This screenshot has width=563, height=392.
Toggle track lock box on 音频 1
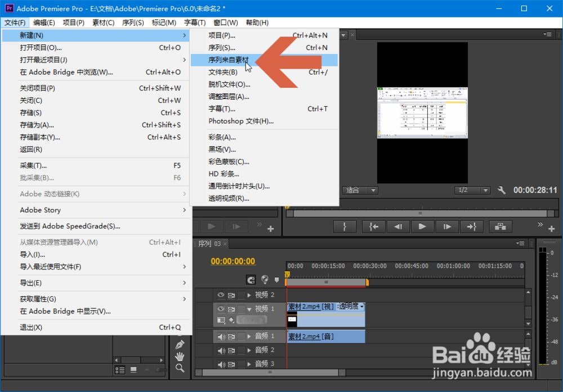click(x=242, y=336)
